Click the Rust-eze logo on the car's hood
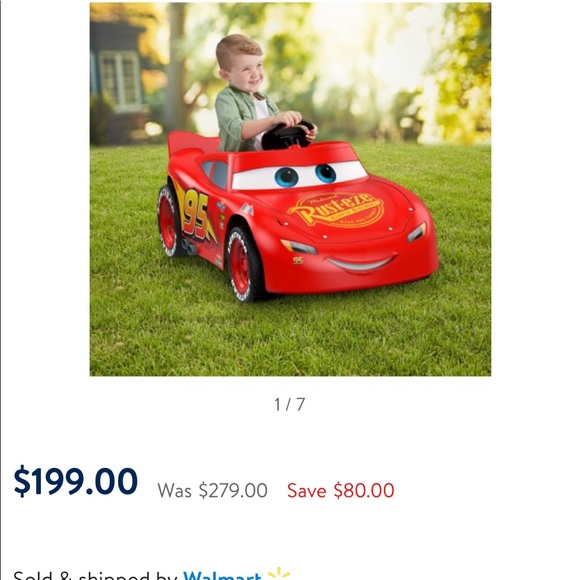The width and height of the screenshot is (580, 580). pyautogui.click(x=336, y=209)
